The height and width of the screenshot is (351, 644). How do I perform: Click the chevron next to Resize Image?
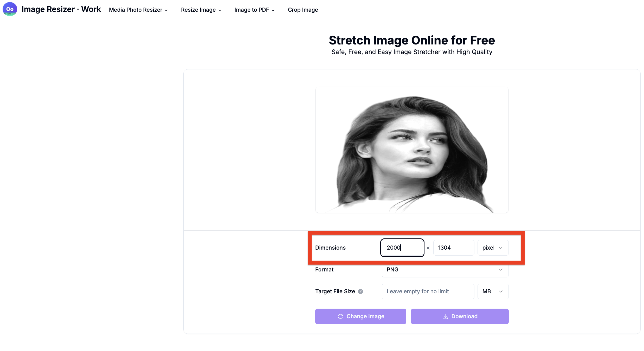click(x=220, y=10)
